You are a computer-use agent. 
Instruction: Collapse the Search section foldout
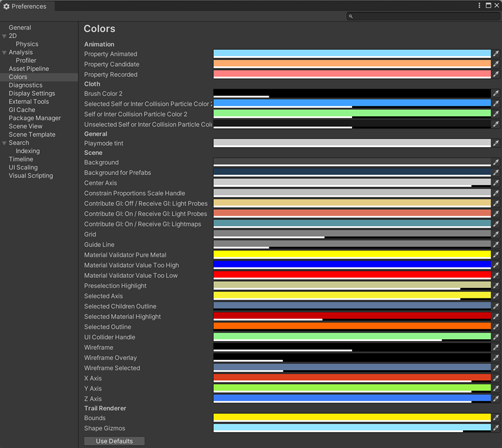[4, 142]
